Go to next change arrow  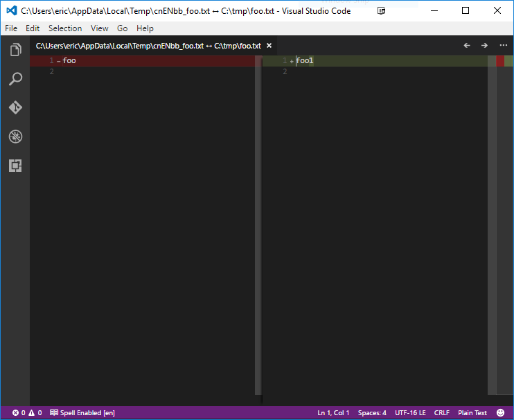[484, 46]
